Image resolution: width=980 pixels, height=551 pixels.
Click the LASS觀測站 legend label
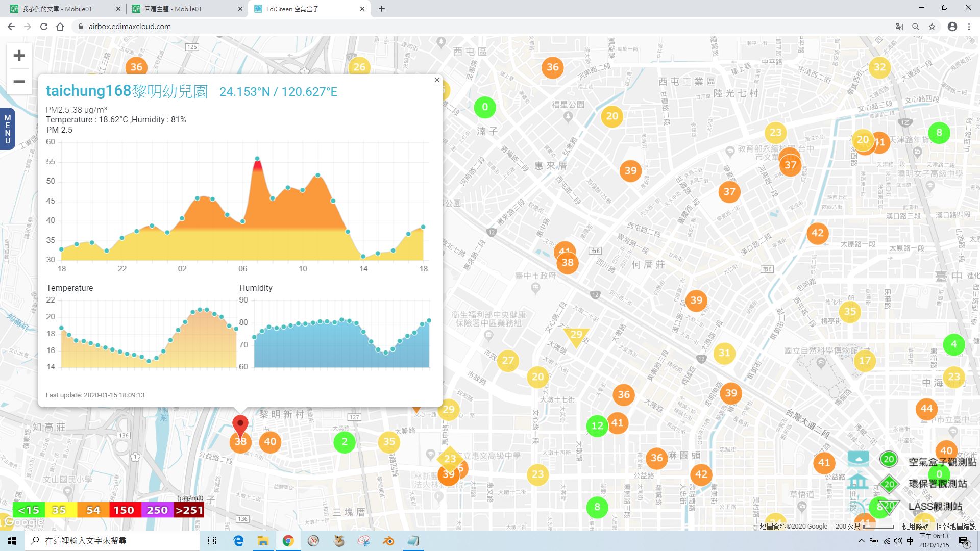(x=935, y=507)
